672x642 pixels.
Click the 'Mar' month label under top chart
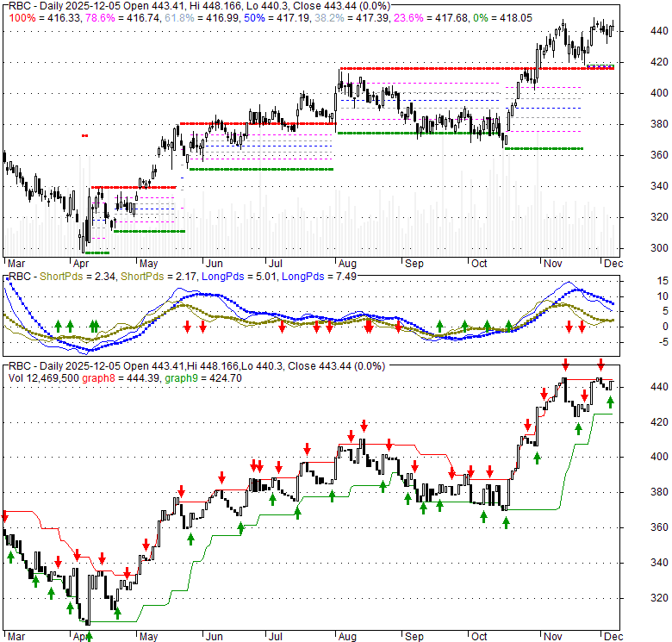(x=16, y=264)
